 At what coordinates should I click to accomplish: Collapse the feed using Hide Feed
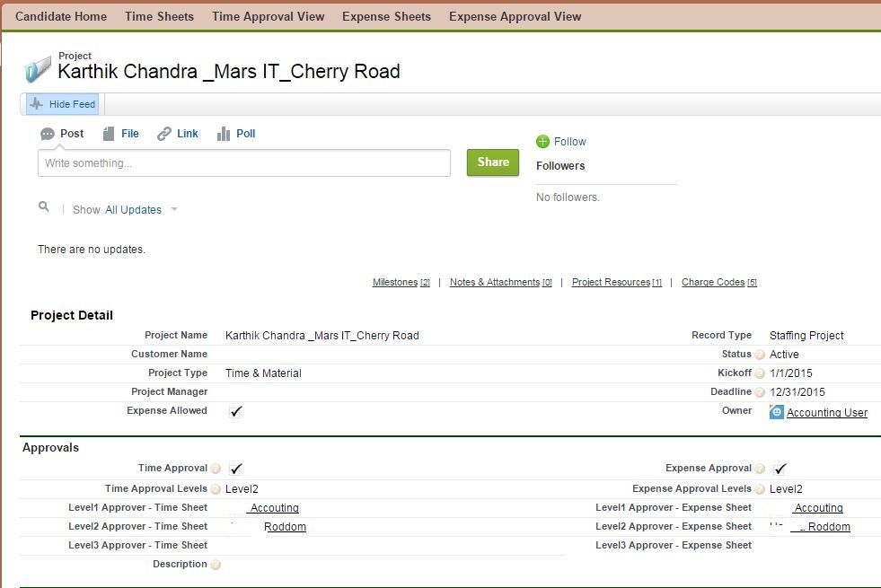tap(61, 103)
